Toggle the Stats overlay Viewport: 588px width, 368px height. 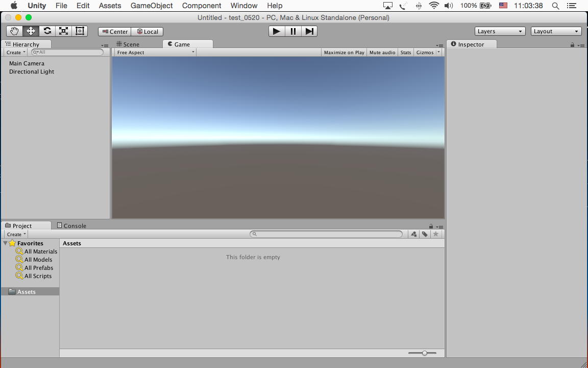406,53
